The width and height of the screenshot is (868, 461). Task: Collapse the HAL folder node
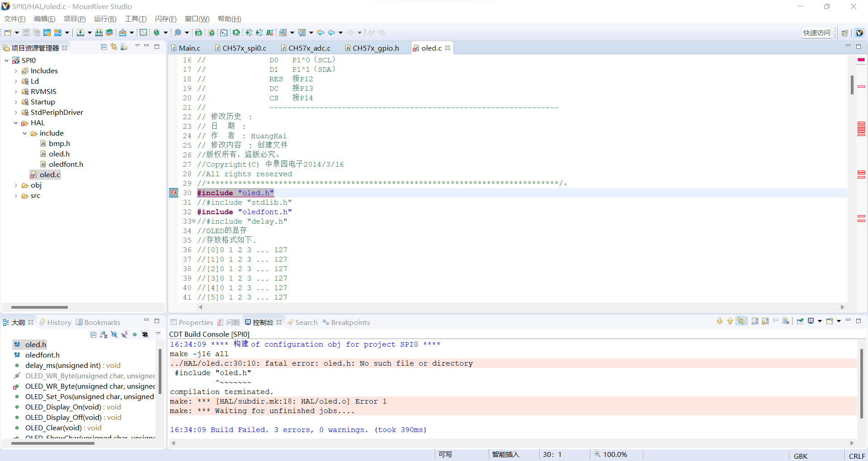pyautogui.click(x=16, y=122)
